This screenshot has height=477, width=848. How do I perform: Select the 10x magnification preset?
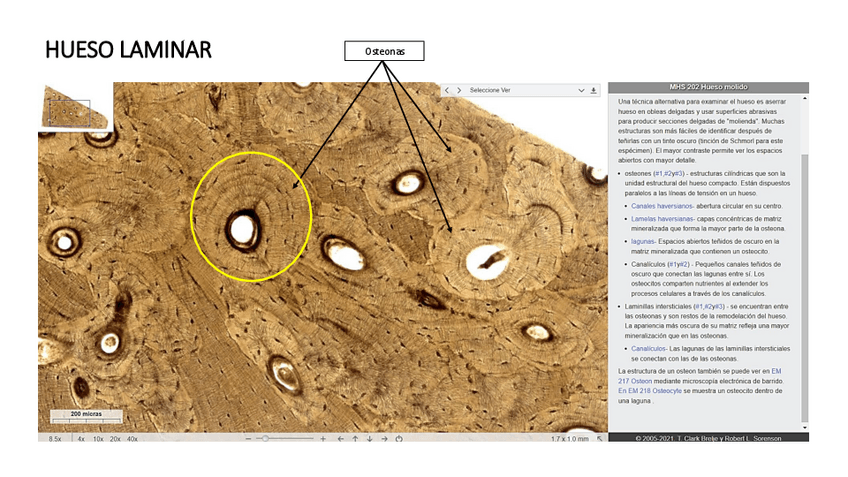click(98, 438)
